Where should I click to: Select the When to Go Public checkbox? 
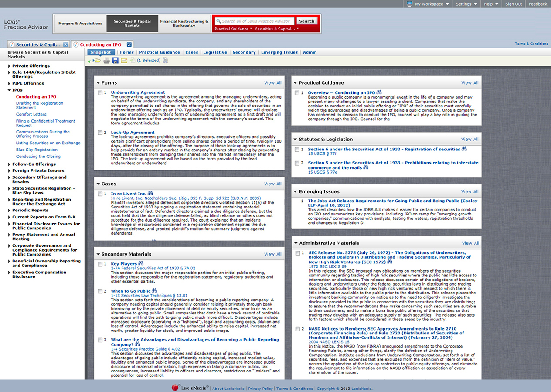point(100,291)
